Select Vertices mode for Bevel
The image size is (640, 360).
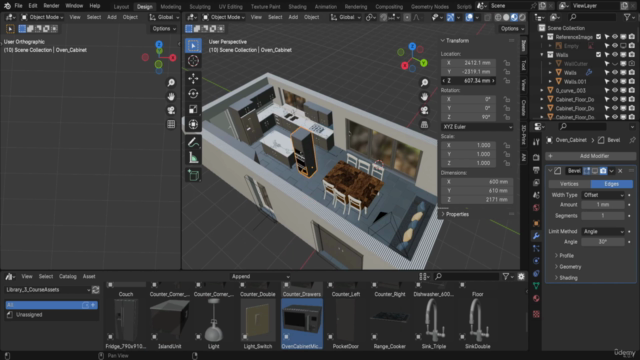569,184
